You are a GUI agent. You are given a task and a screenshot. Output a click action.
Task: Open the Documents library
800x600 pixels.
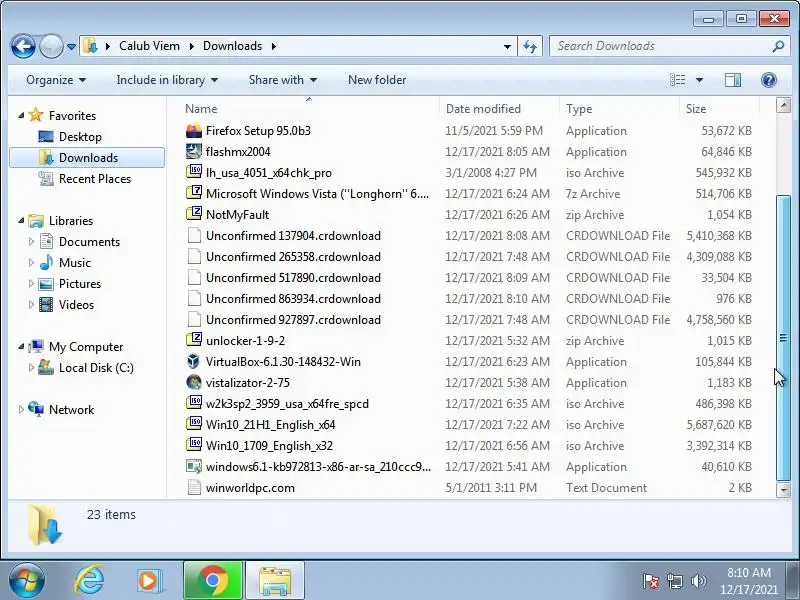click(x=89, y=242)
